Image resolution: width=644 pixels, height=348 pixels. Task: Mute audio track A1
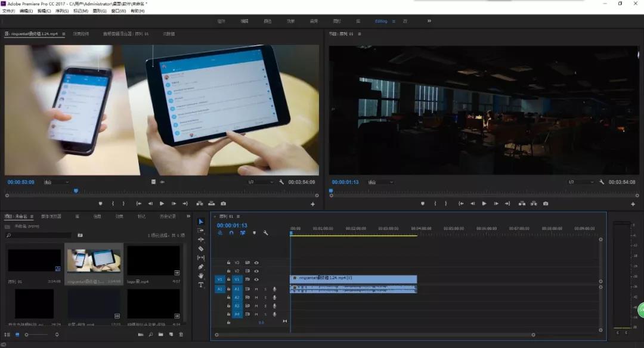point(256,288)
